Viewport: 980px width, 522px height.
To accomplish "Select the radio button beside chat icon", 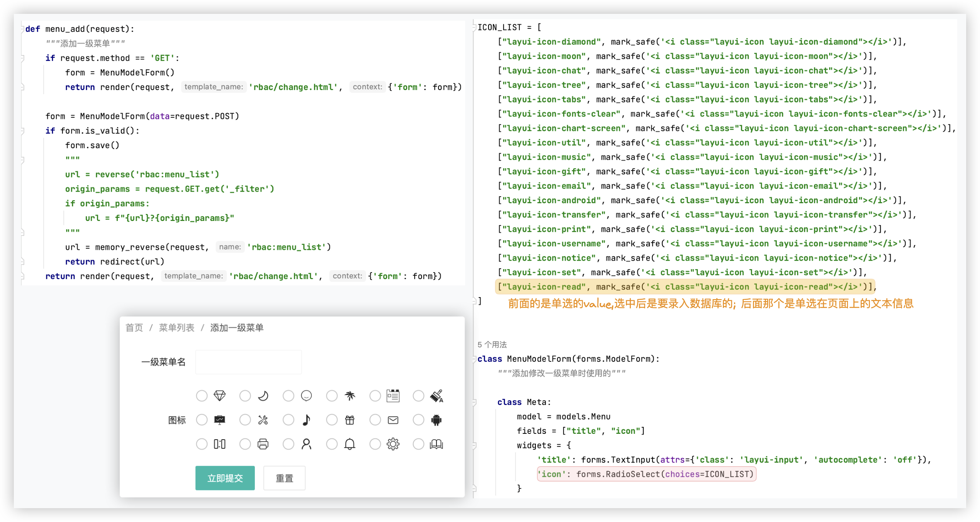I will [288, 396].
